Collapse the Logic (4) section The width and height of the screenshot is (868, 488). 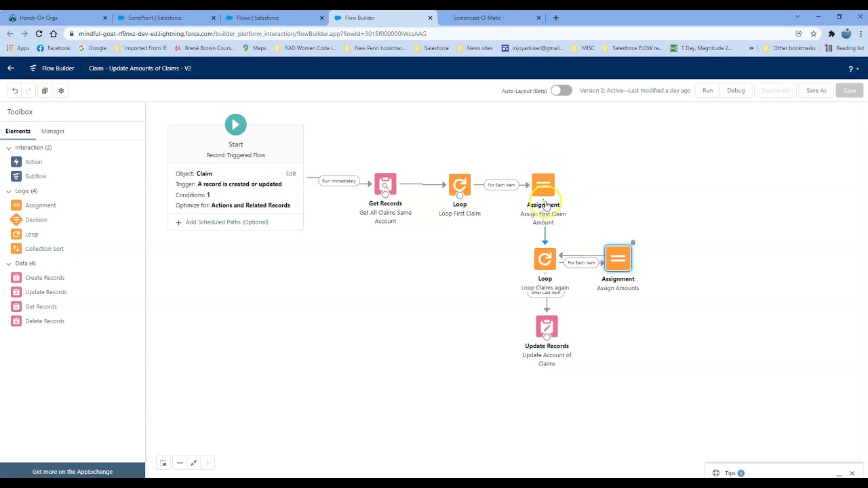click(x=9, y=191)
